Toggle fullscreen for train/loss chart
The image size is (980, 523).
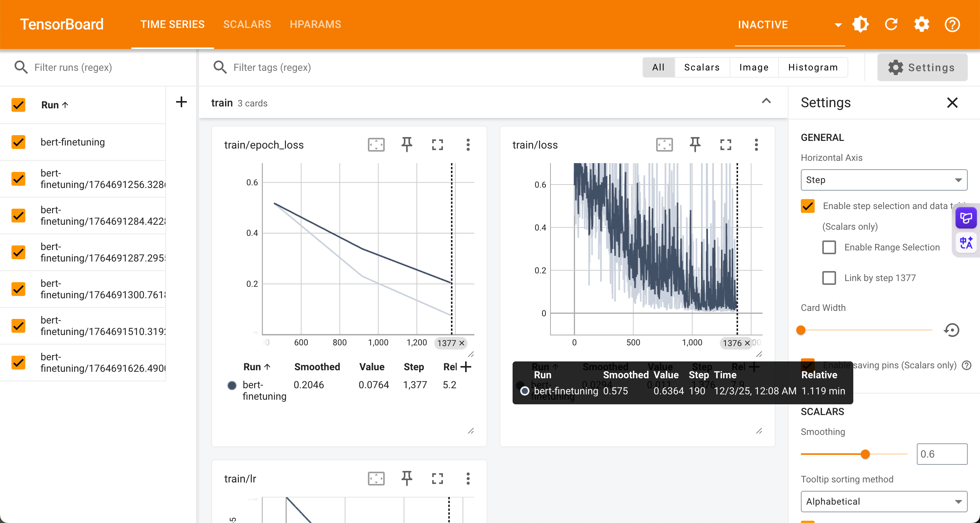click(725, 145)
